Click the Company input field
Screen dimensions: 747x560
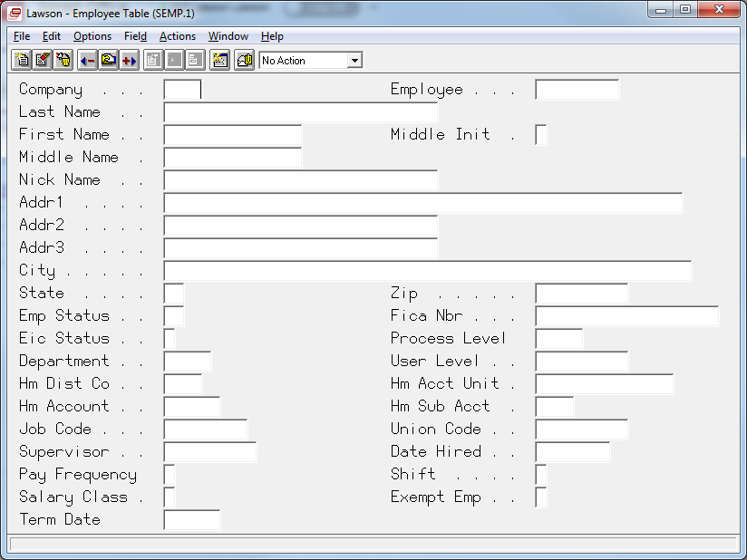tap(183, 90)
